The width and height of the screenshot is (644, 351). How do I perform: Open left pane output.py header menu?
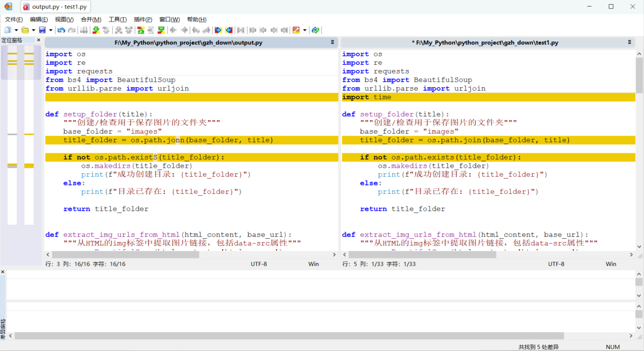333,42
